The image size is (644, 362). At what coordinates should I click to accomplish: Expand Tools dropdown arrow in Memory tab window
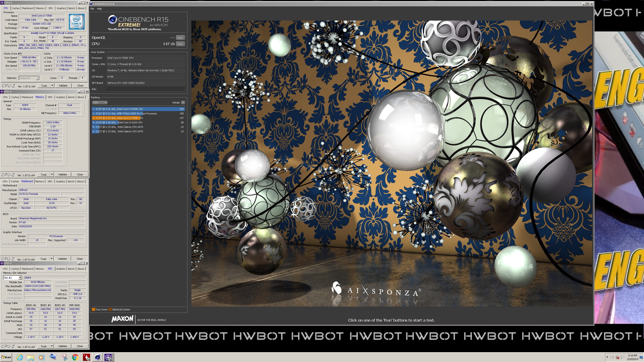[51, 175]
